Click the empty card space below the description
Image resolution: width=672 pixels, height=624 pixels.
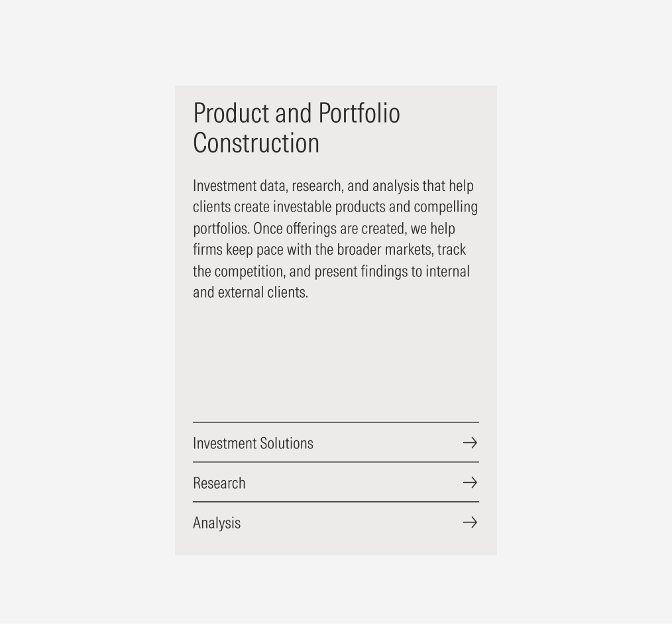click(336, 358)
